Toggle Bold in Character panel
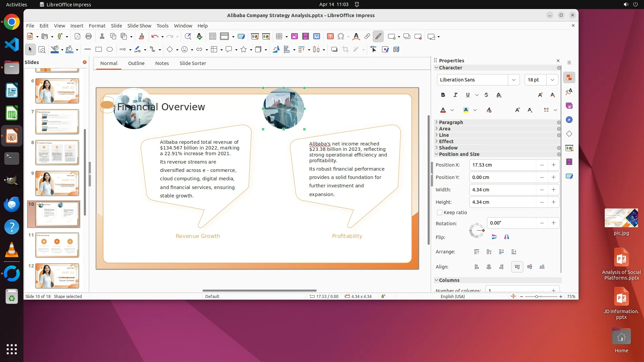644x362 pixels. tap(443, 95)
